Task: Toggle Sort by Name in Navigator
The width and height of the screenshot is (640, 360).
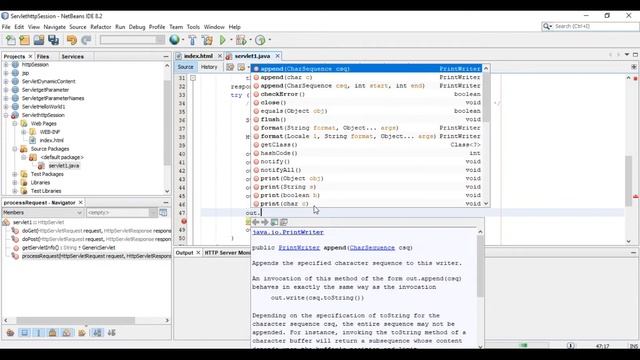Action: [97, 333]
